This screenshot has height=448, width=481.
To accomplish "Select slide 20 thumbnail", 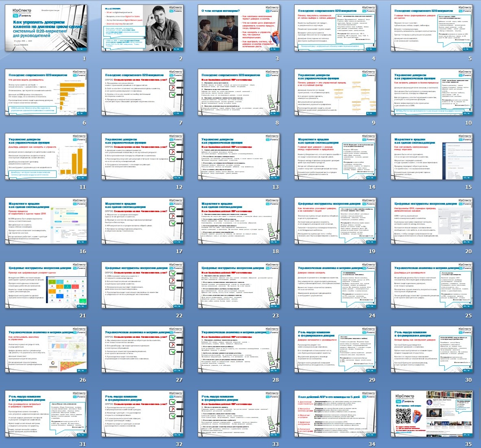I will [432, 221].
